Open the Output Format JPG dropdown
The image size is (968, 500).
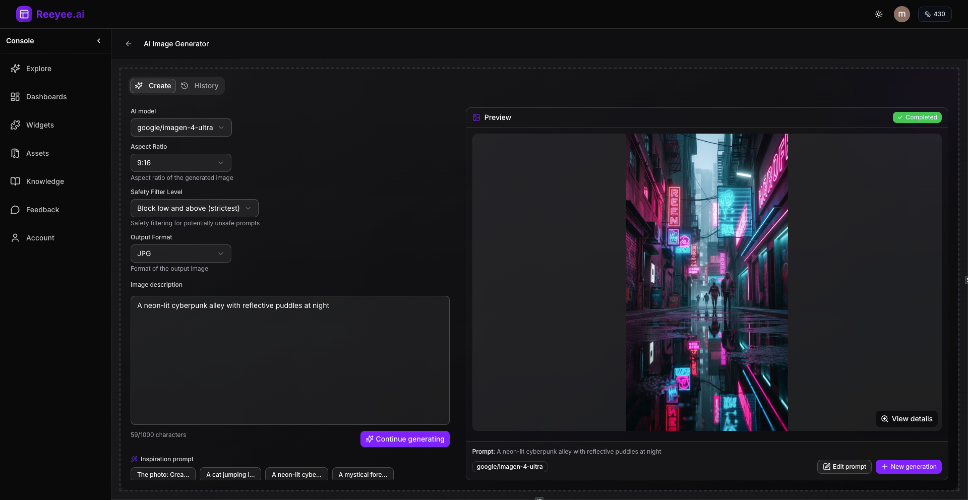[181, 253]
